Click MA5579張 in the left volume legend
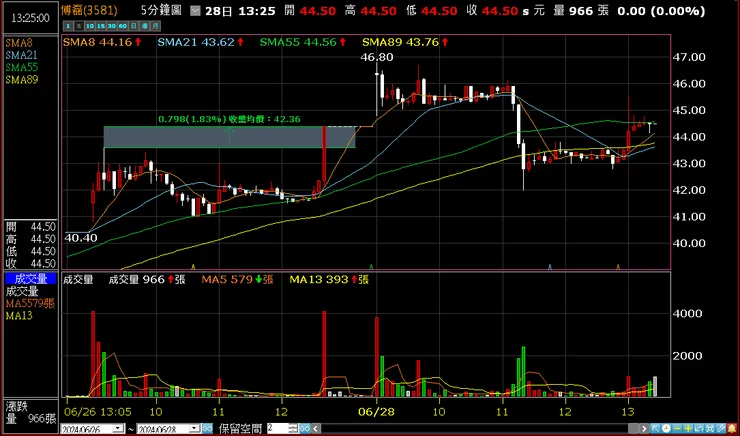The width and height of the screenshot is (740, 436). point(30,303)
